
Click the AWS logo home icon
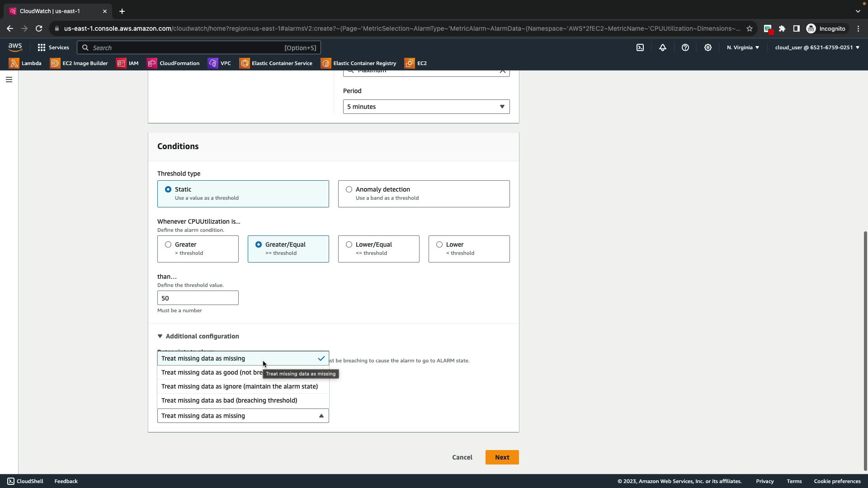coord(15,47)
